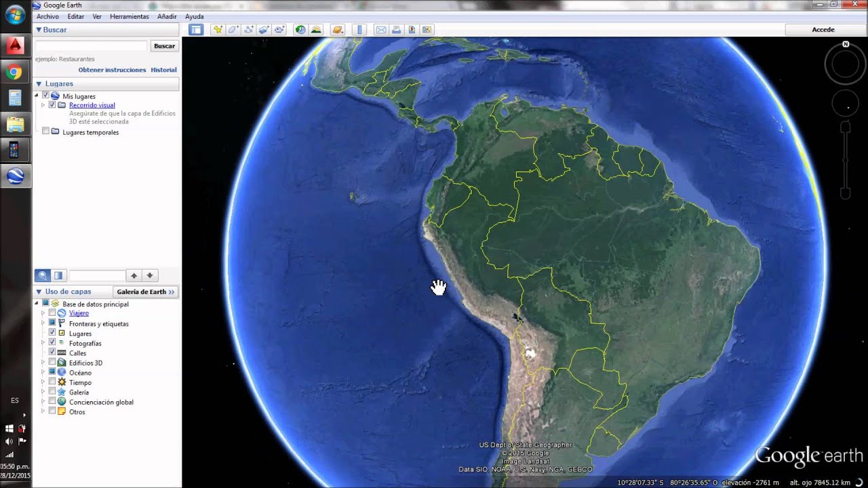Enable the Tiempo layer checkbox

[x=52, y=382]
